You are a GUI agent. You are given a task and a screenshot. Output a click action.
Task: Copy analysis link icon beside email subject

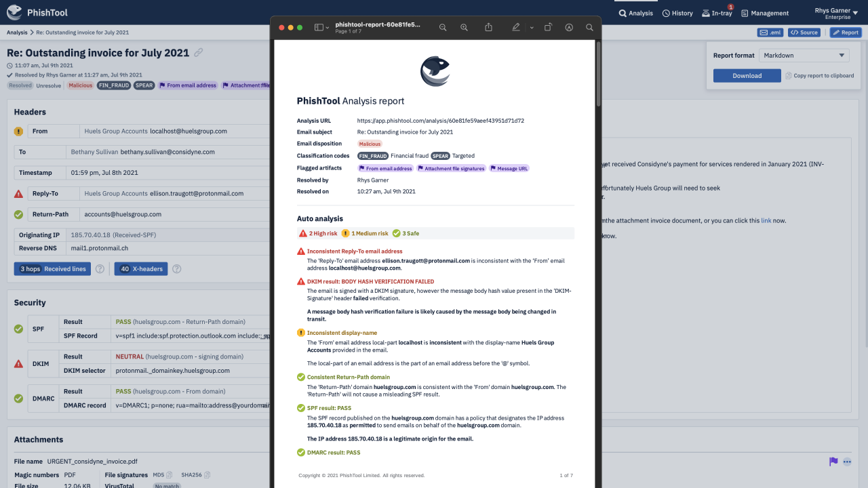(x=199, y=52)
